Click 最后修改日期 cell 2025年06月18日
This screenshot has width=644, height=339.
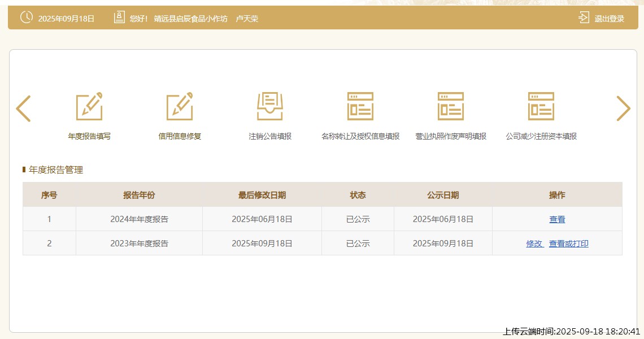(x=262, y=219)
